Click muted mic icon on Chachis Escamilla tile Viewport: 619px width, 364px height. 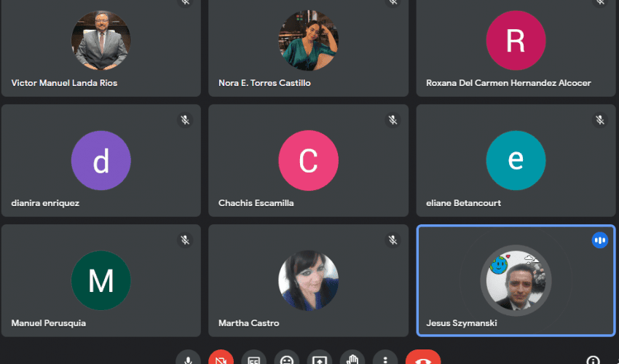coord(393,120)
